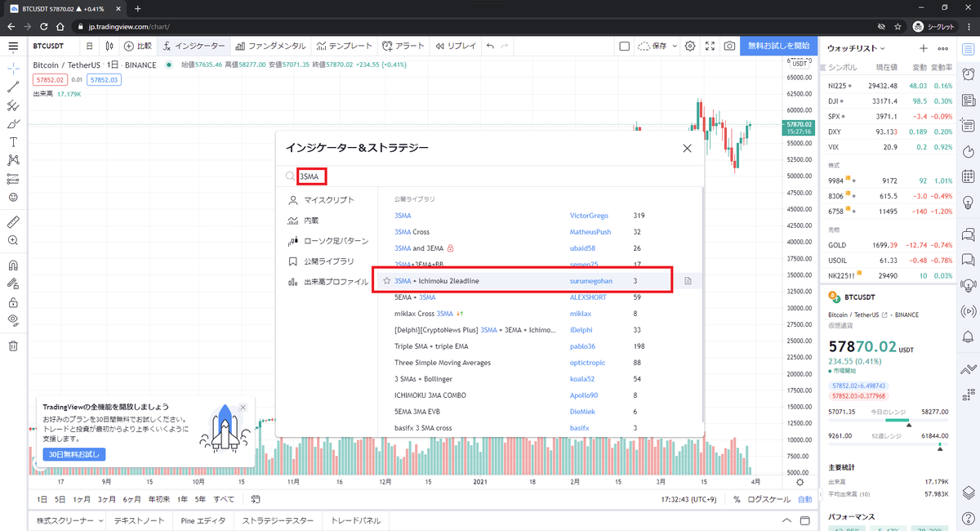Image resolution: width=980 pixels, height=531 pixels.
Task: Toggle the magnet mode icon
Action: click(x=13, y=265)
